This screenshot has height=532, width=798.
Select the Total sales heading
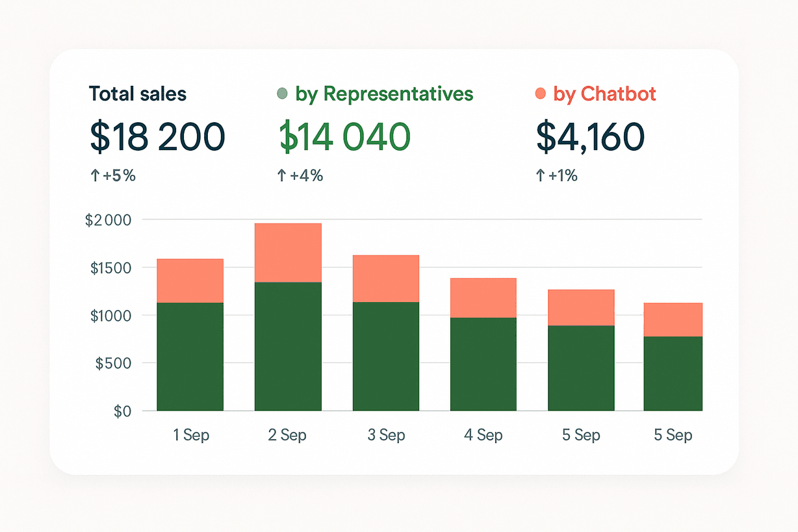138,94
